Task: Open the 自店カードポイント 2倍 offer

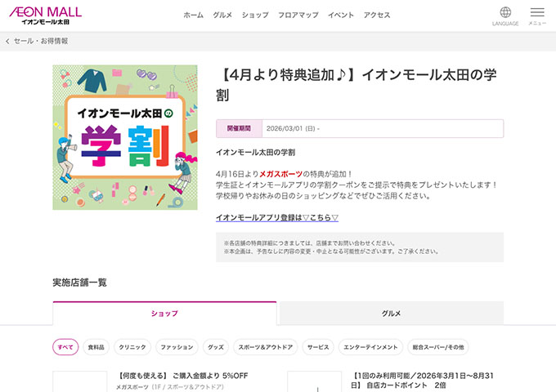Action: (422, 381)
